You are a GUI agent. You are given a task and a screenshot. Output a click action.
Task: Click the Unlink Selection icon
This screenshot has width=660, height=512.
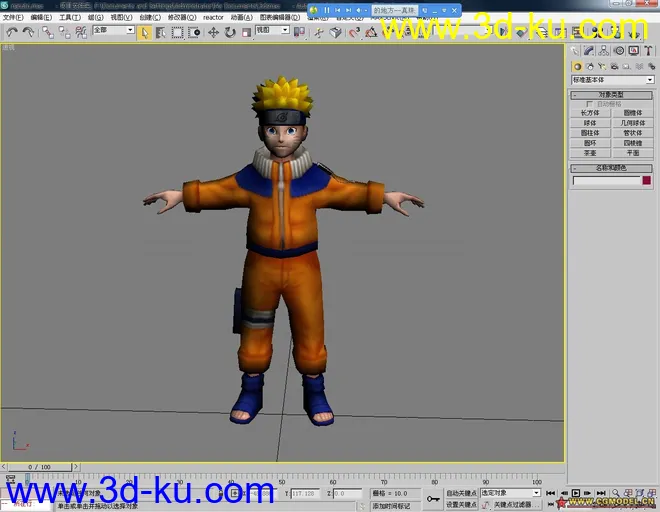coord(64,32)
